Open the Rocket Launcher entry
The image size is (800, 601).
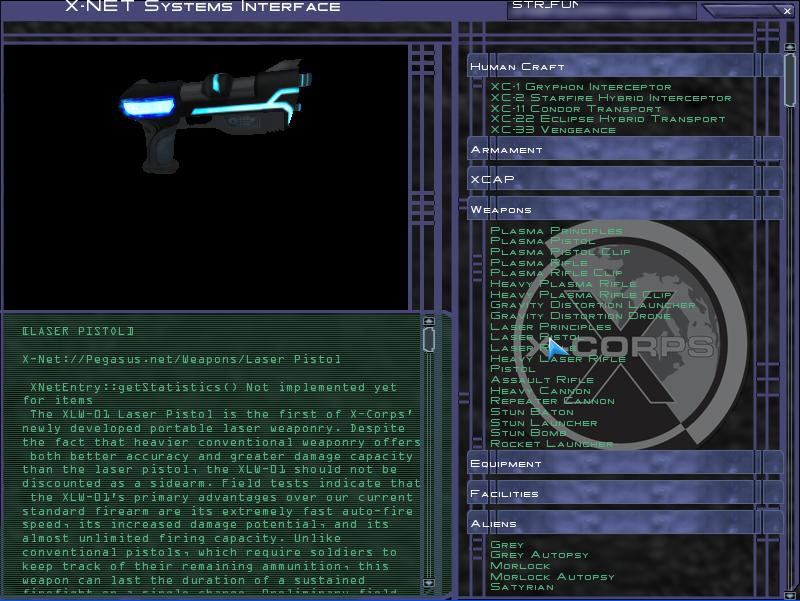(x=552, y=444)
